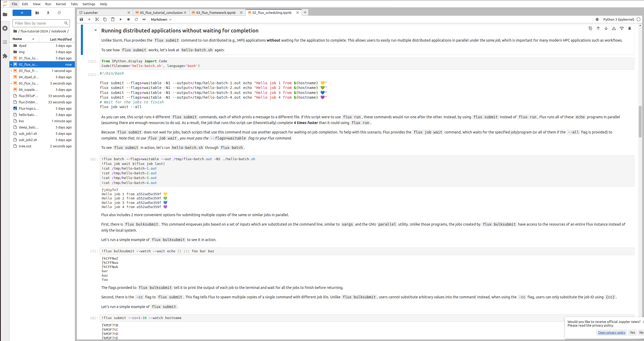
Task: Save the notebook with the floppy disk icon
Action: point(81,19)
